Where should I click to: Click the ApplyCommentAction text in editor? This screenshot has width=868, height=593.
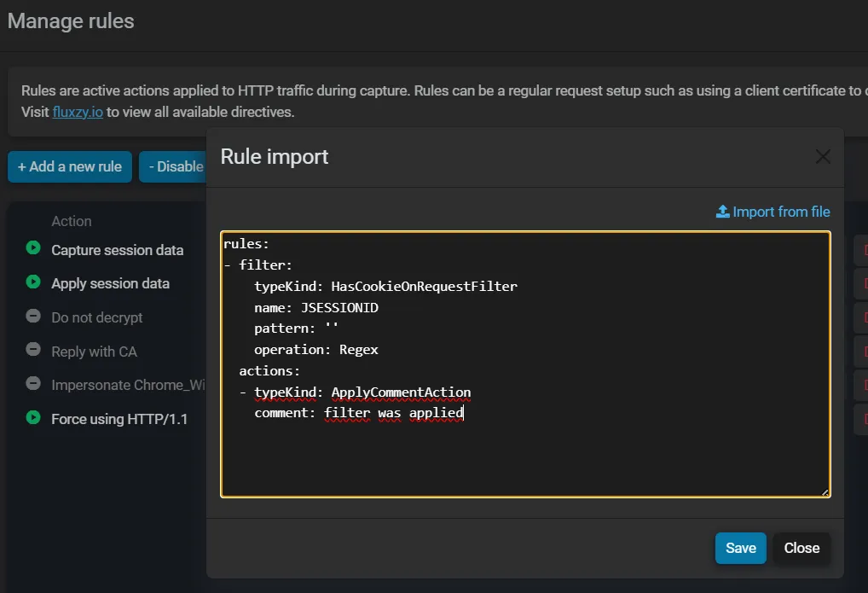(x=401, y=392)
